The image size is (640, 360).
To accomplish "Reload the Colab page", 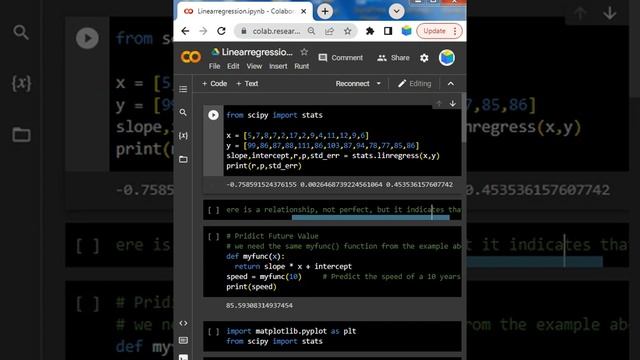I will (221, 31).
